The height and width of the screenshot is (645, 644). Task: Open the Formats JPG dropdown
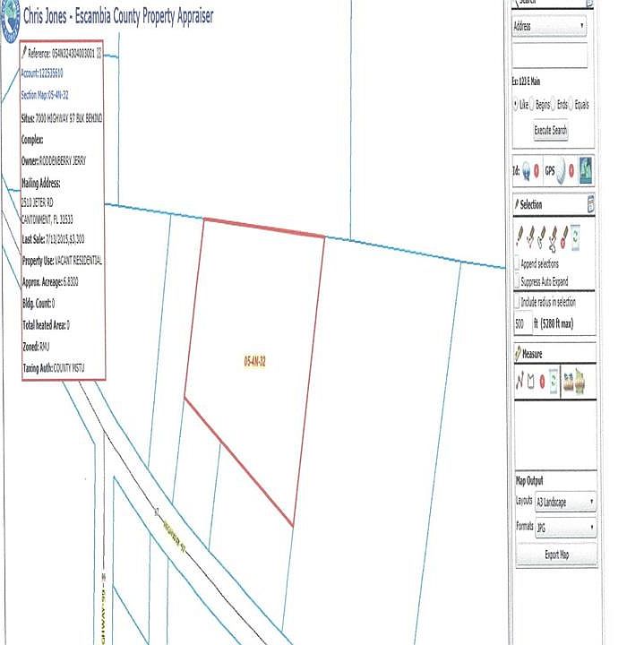point(566,527)
